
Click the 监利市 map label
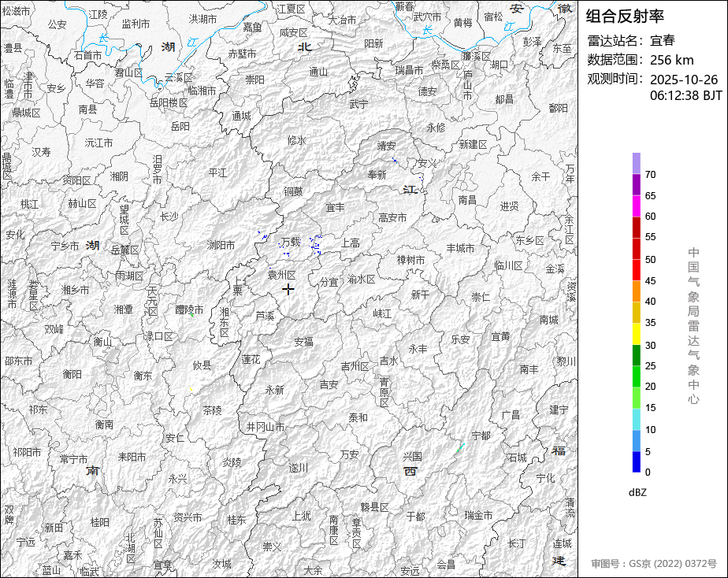pos(136,24)
